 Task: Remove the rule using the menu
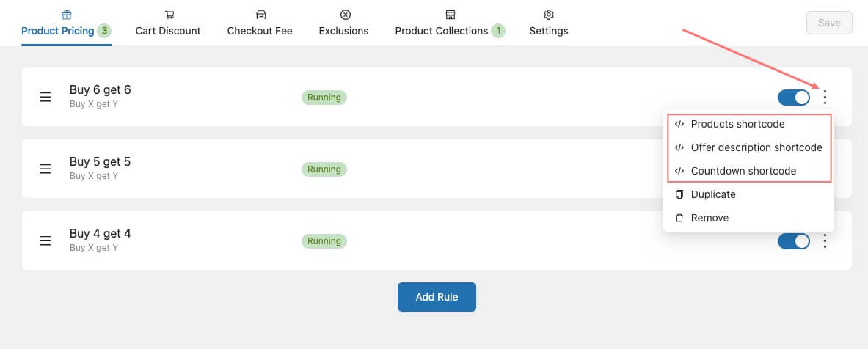(x=710, y=218)
